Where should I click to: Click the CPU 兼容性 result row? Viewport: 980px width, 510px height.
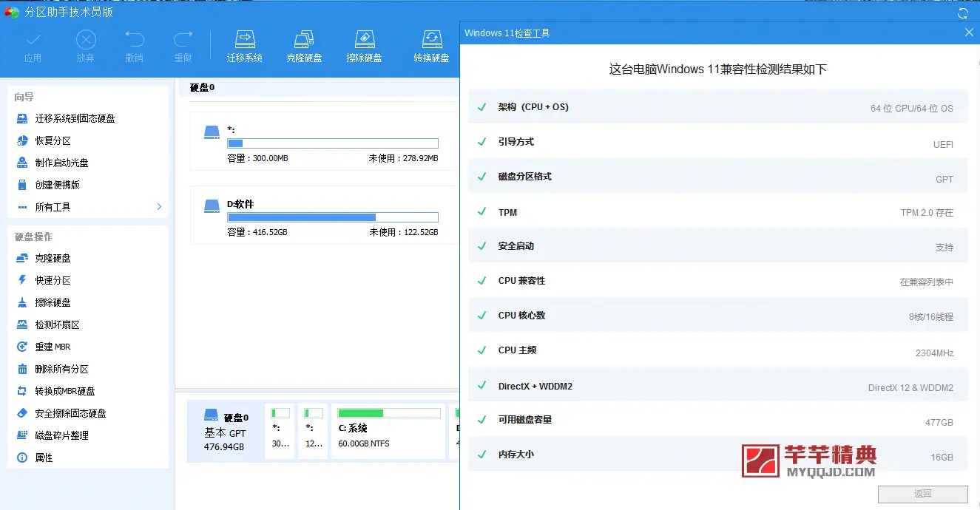click(718, 281)
